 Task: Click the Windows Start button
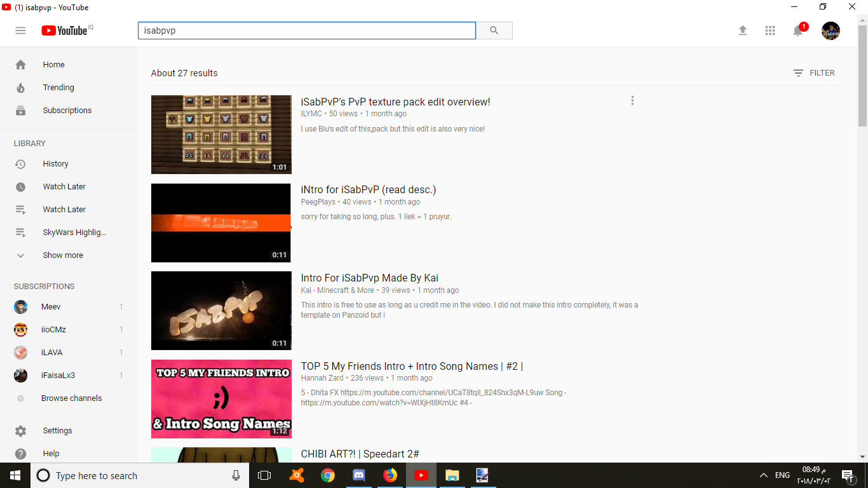point(15,475)
